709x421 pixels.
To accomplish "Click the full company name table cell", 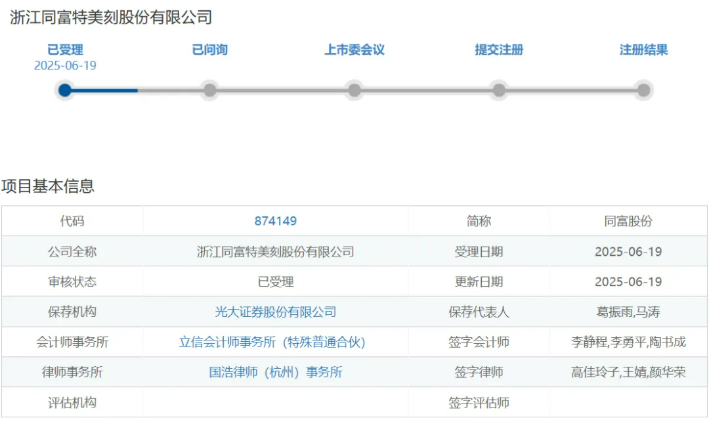I will click(x=275, y=251).
